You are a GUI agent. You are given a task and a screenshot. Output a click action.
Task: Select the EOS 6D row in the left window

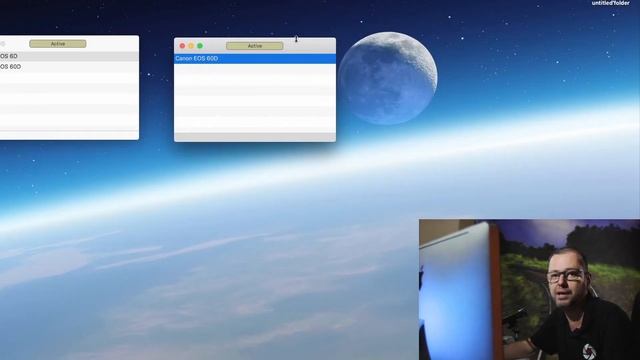pos(69,56)
